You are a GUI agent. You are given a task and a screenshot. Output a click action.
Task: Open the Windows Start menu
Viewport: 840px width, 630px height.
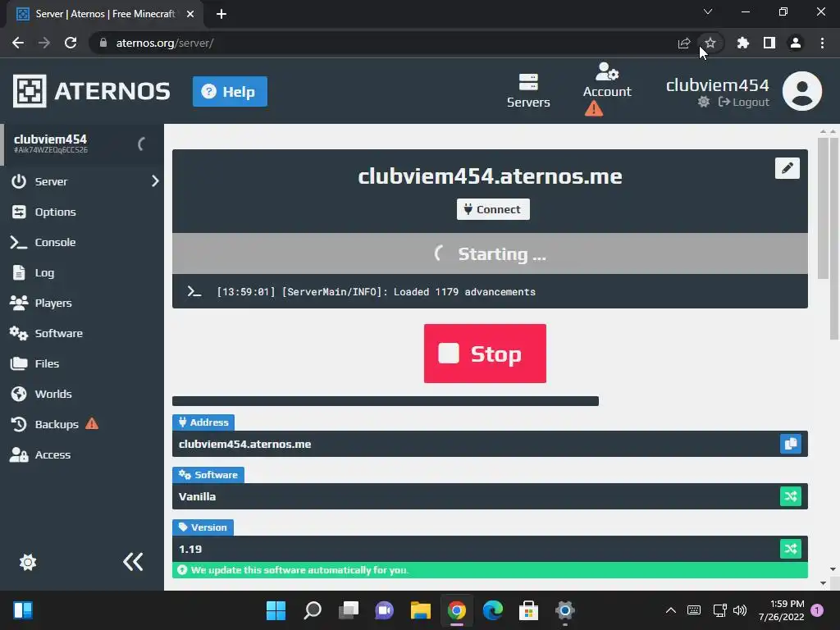point(276,610)
